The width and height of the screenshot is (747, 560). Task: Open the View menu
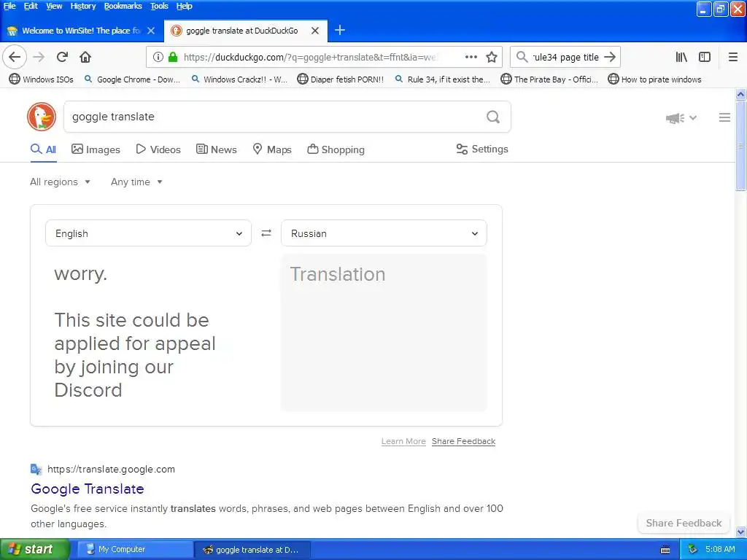54,6
